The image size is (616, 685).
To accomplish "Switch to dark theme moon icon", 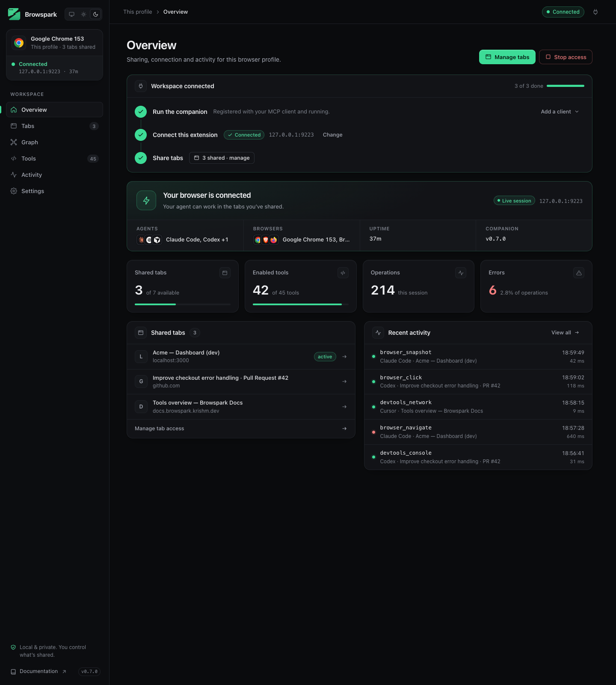I will pos(96,14).
